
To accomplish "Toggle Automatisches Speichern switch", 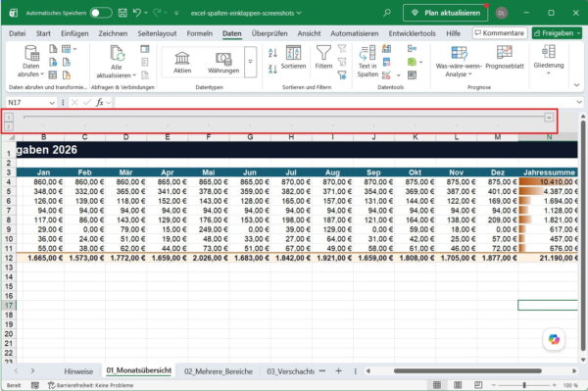I will click(101, 13).
